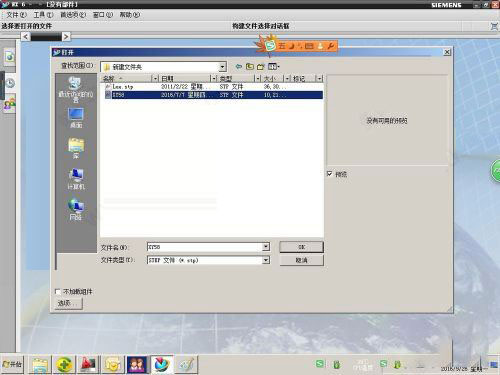Select Computer (计算机) in the places sidebar
The width and height of the screenshot is (500, 375).
76,179
